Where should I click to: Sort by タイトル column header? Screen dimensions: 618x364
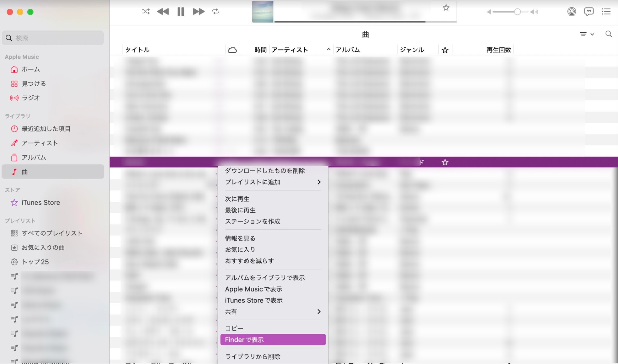[137, 50]
